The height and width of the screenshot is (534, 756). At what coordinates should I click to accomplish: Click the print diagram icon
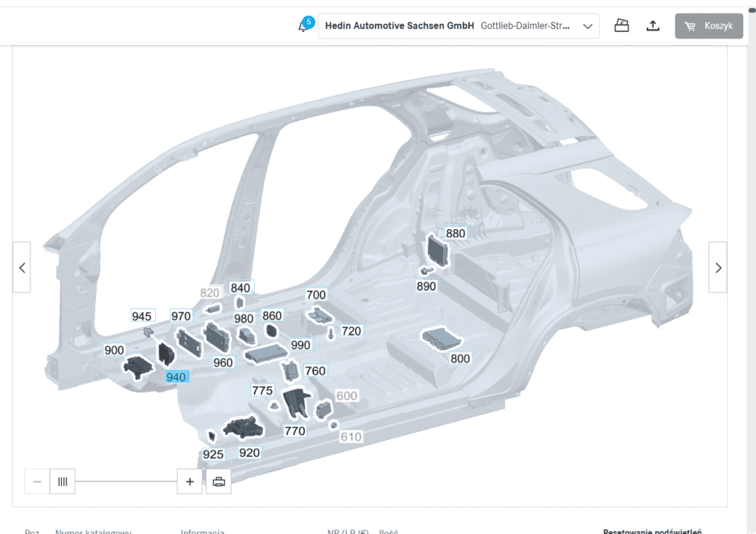coord(219,482)
